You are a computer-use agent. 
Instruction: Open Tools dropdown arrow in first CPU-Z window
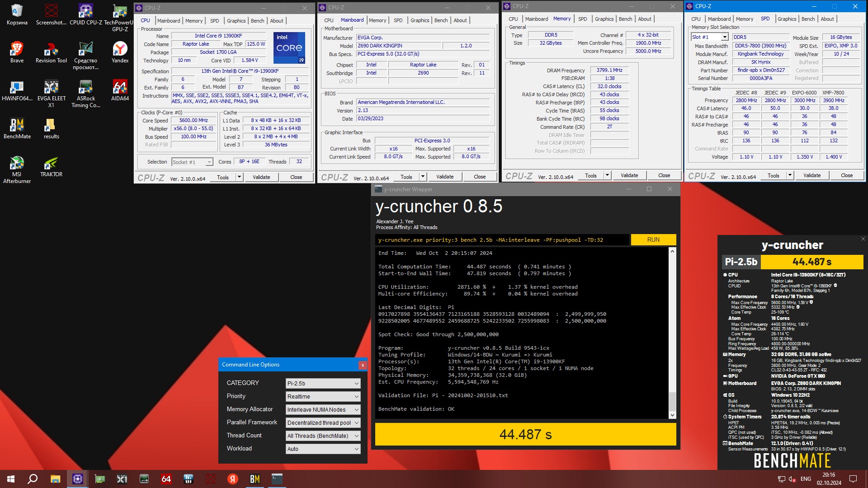(239, 177)
